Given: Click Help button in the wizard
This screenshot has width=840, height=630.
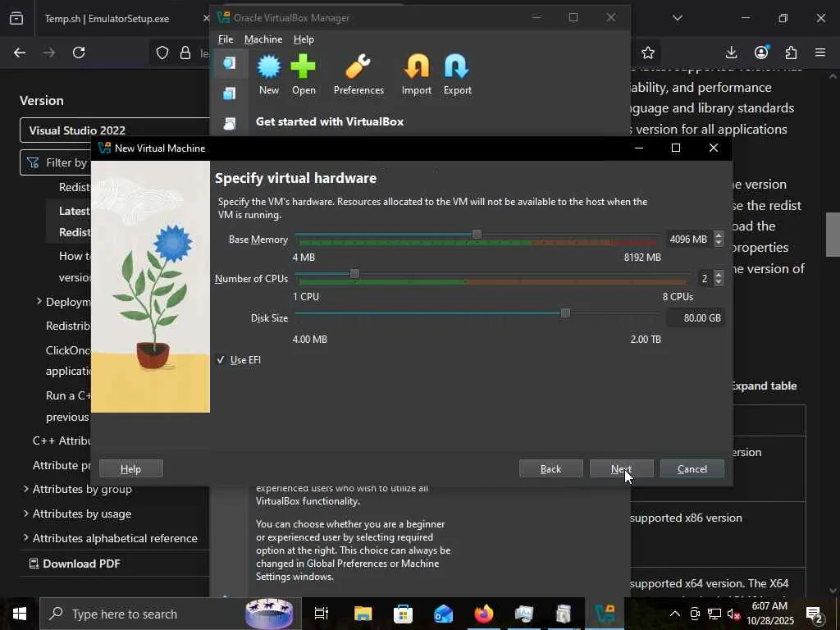Looking at the screenshot, I should pos(130,468).
